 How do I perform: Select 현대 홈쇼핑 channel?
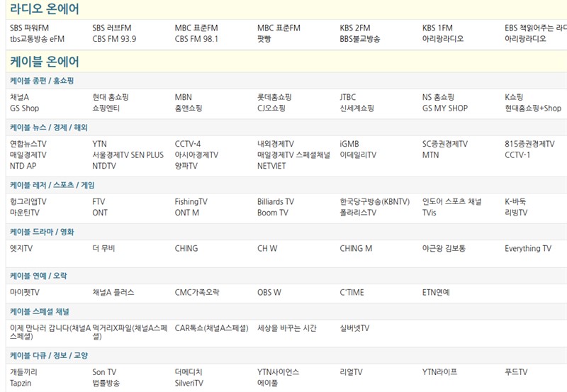[111, 97]
